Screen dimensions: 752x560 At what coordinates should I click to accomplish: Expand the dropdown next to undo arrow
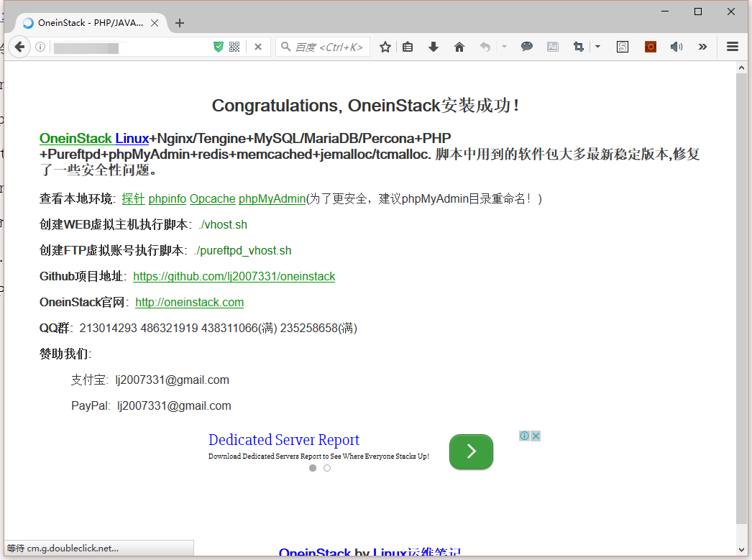[504, 47]
